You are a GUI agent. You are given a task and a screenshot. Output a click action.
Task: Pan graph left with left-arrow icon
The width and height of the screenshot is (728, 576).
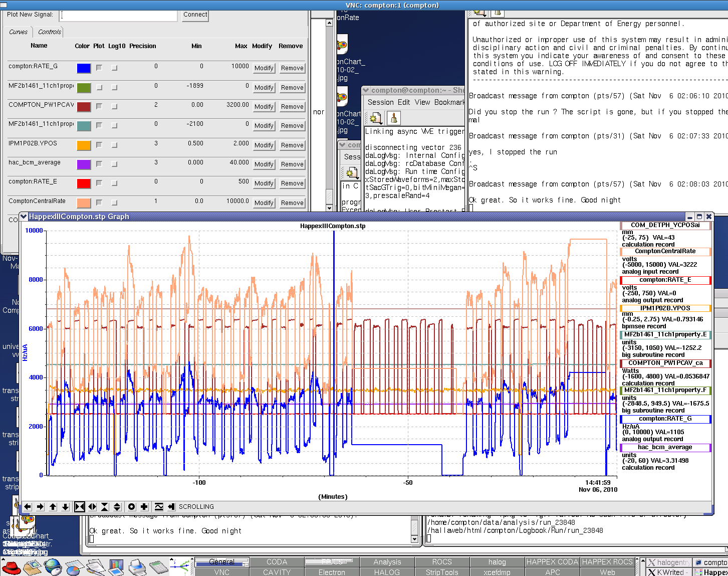pyautogui.click(x=28, y=507)
